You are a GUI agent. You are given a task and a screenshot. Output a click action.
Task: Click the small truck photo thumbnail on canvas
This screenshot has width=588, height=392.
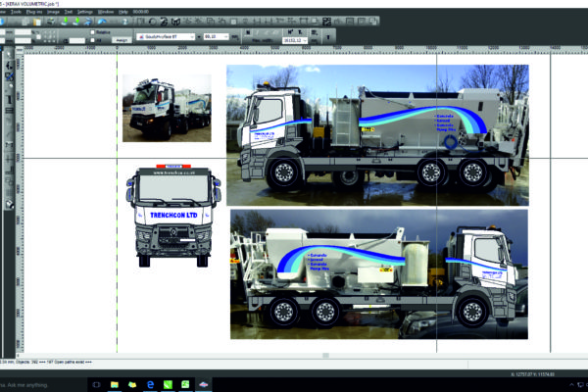[x=167, y=108]
